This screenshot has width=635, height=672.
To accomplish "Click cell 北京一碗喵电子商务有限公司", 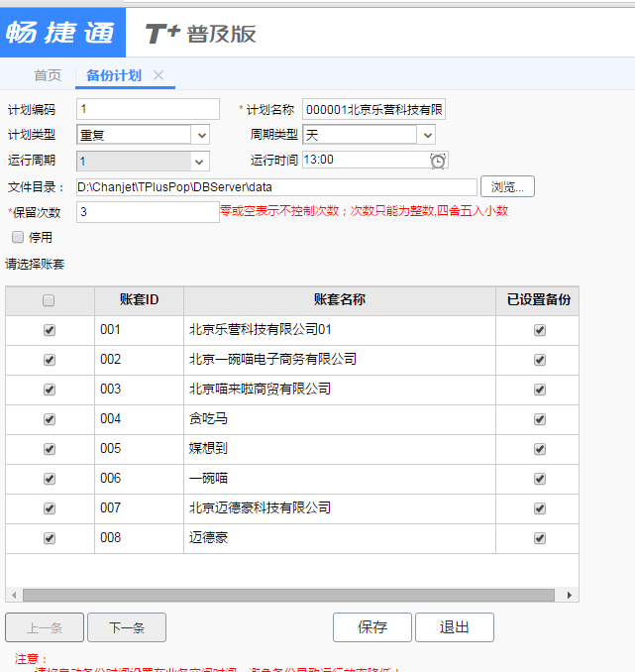I will pyautogui.click(x=340, y=360).
